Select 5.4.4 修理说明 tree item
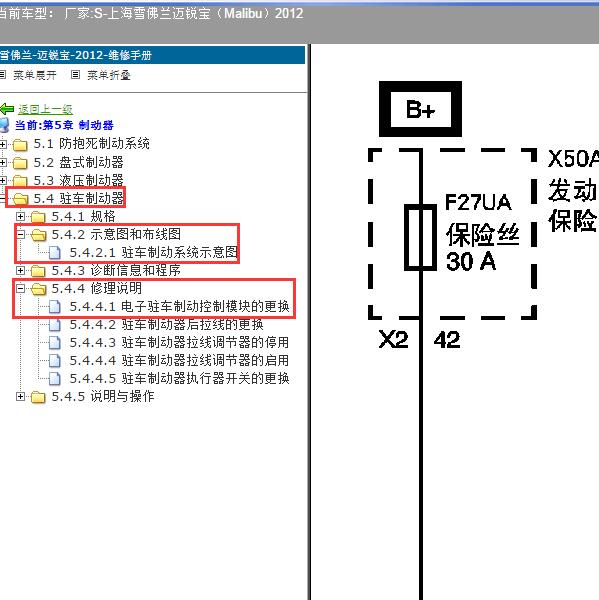Screen dimensions: 599x600 pyautogui.click(x=96, y=288)
